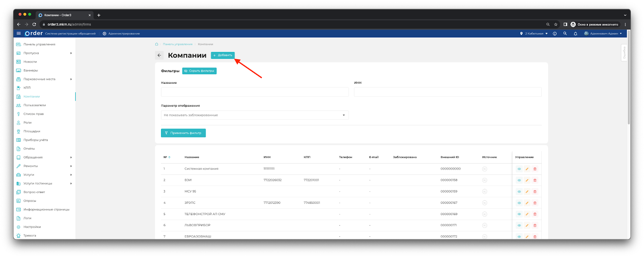Select Приборы учёта in the sidebar
Viewport: 644px width, 257px height.
(35, 140)
